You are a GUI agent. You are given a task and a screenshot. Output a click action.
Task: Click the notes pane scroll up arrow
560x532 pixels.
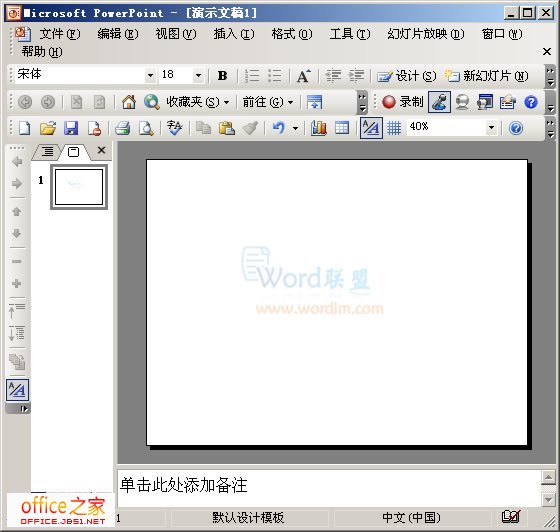(548, 477)
